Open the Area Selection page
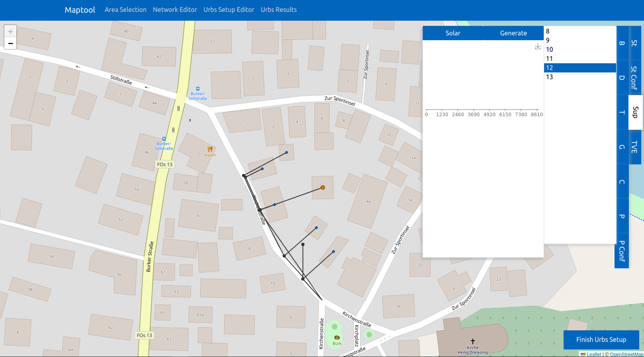 [x=125, y=10]
